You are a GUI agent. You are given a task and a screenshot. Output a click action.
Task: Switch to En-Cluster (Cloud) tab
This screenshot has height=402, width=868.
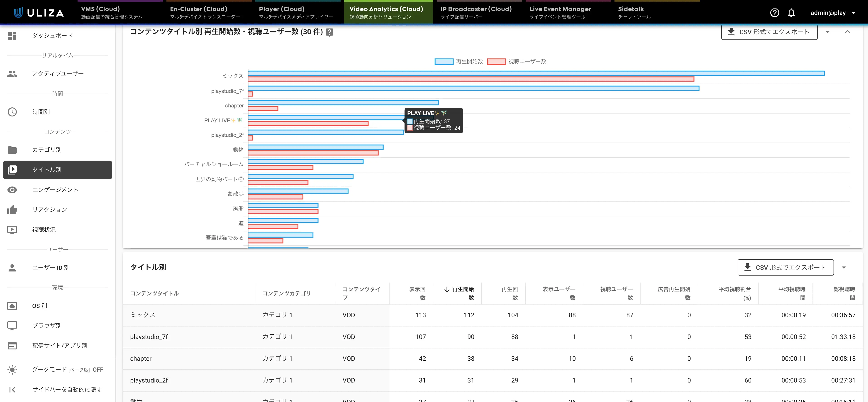coord(209,12)
